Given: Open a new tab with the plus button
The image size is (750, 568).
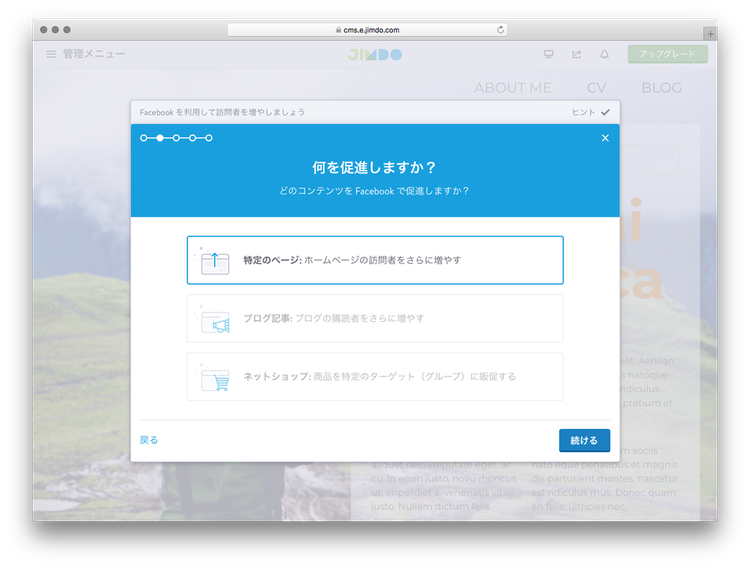Looking at the screenshot, I should pyautogui.click(x=710, y=33).
